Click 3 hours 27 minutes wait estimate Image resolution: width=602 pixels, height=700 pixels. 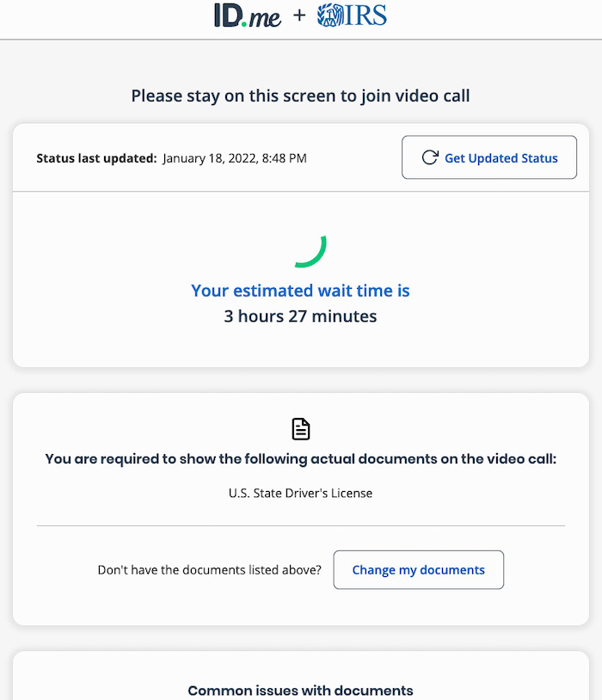pyautogui.click(x=300, y=316)
